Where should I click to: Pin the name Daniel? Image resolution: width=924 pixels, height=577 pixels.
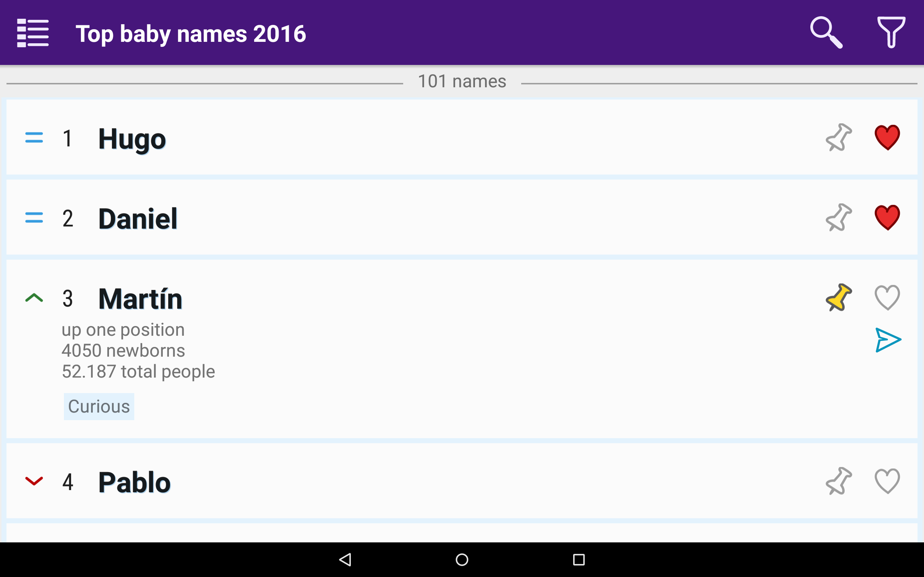[838, 217]
